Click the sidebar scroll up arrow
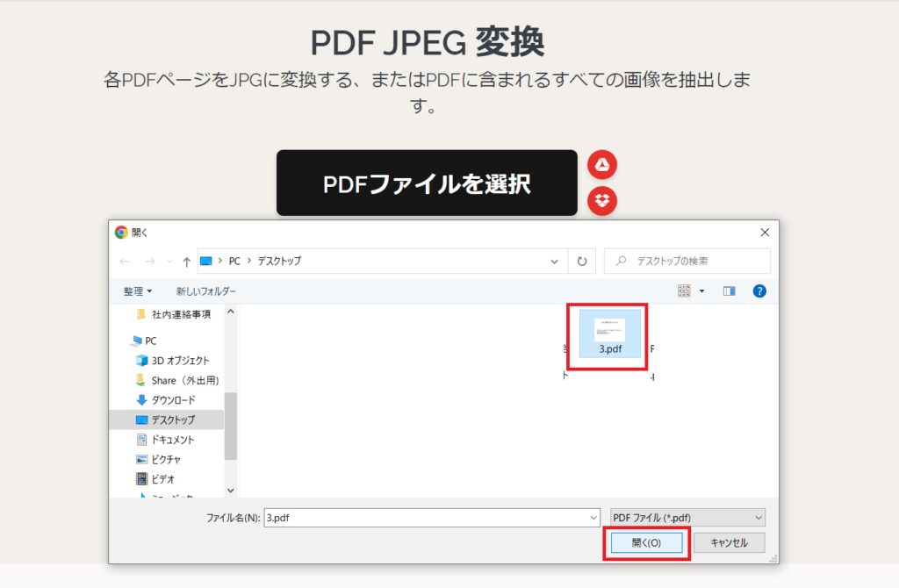This screenshot has width=899, height=588. pyautogui.click(x=231, y=312)
